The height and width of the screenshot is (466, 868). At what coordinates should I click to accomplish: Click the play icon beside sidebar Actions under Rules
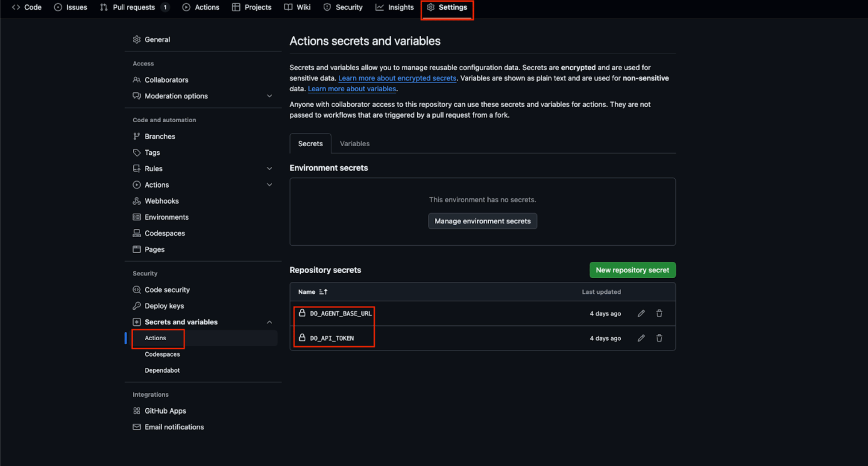click(x=137, y=185)
